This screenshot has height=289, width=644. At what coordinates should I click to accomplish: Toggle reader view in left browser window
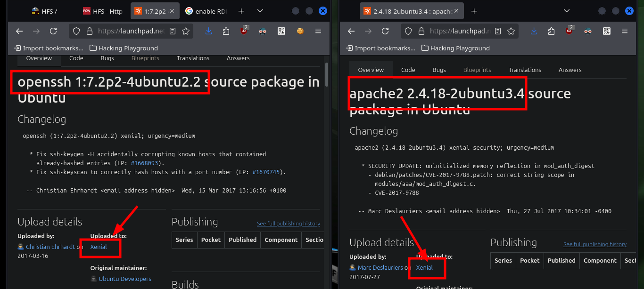[x=173, y=31]
